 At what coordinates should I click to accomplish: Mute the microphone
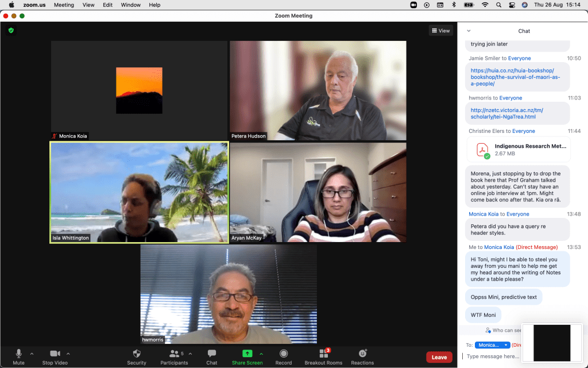click(18, 356)
